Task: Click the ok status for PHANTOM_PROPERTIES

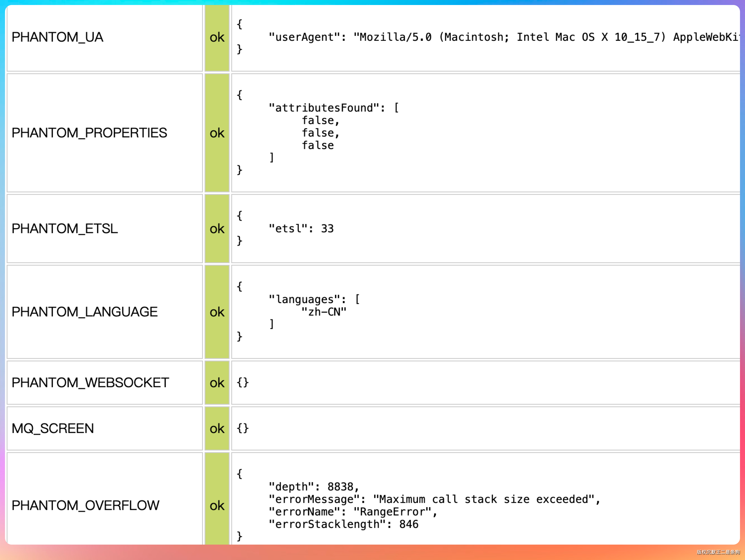Action: pyautogui.click(x=217, y=133)
